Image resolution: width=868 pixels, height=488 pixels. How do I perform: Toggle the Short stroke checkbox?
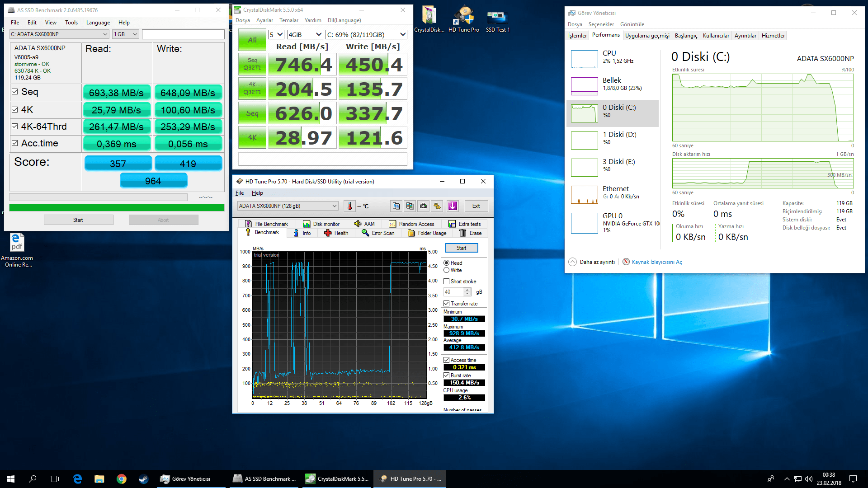click(x=447, y=282)
